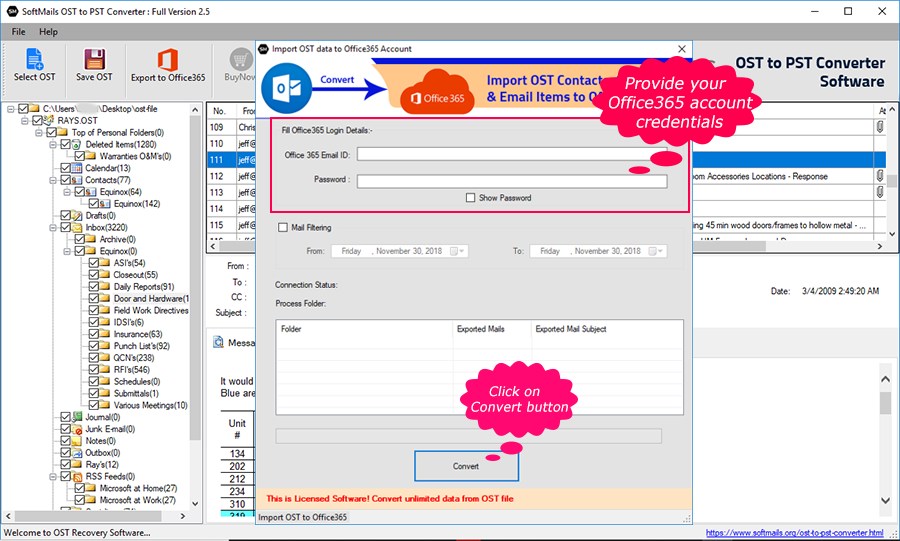Click the Exported Mails column header
900x541 pixels.
click(492, 329)
